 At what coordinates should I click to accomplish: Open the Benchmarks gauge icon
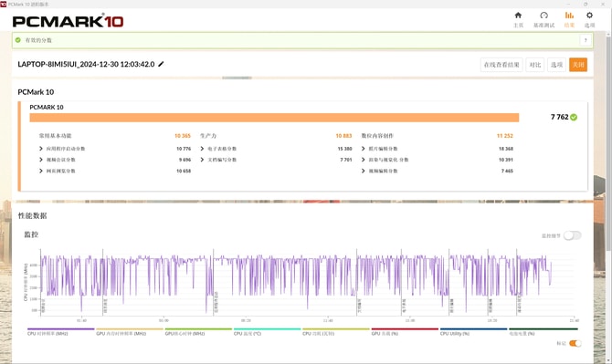(543, 16)
